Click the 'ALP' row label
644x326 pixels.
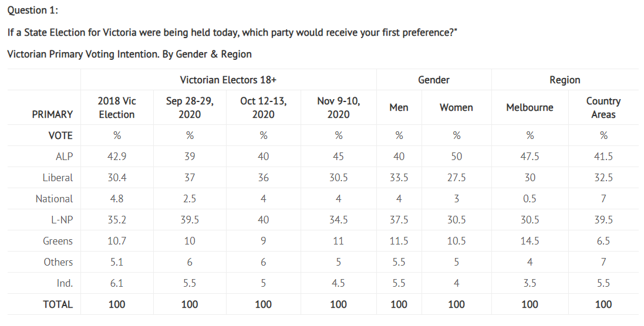[64, 157]
